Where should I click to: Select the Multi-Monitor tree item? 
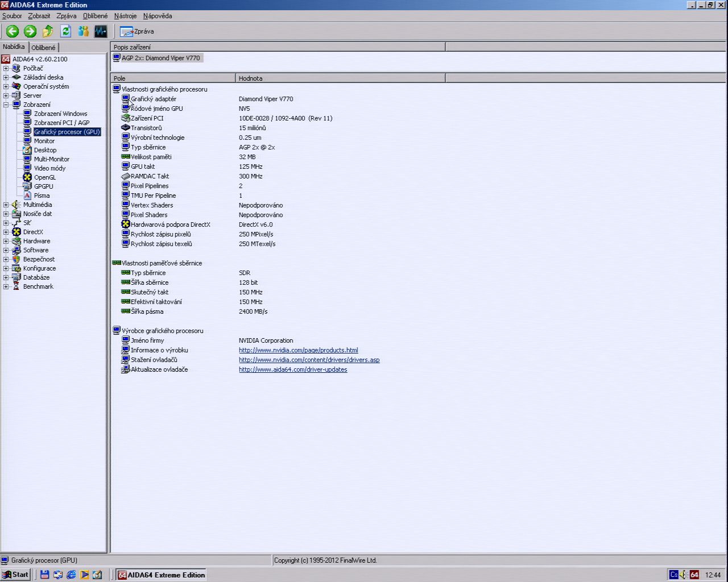coord(51,159)
